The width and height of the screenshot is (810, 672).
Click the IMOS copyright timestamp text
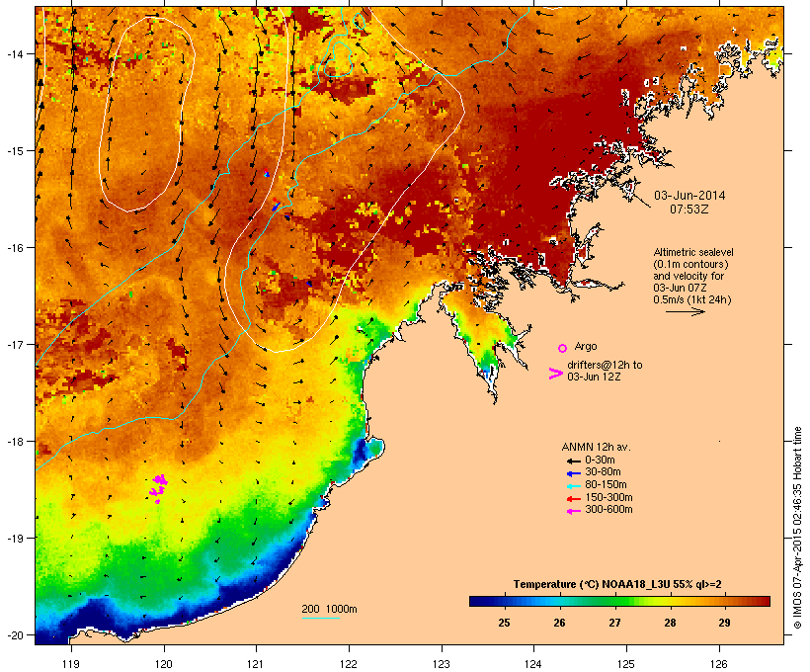pos(797,528)
